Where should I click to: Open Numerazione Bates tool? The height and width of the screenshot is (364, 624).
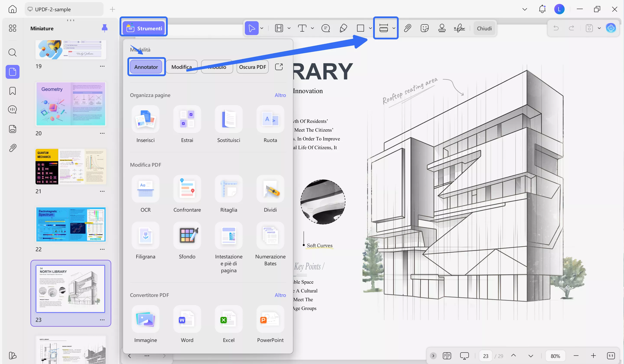click(270, 236)
